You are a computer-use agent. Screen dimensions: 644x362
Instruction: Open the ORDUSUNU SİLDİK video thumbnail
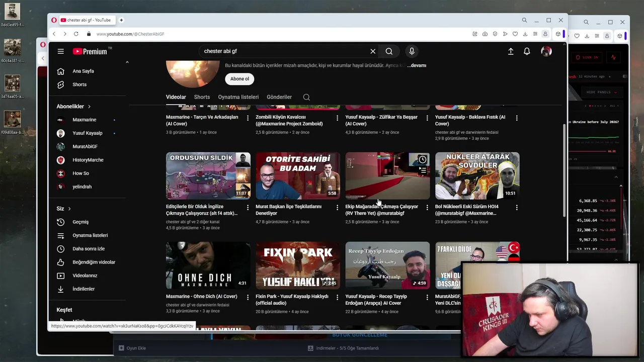point(208,176)
